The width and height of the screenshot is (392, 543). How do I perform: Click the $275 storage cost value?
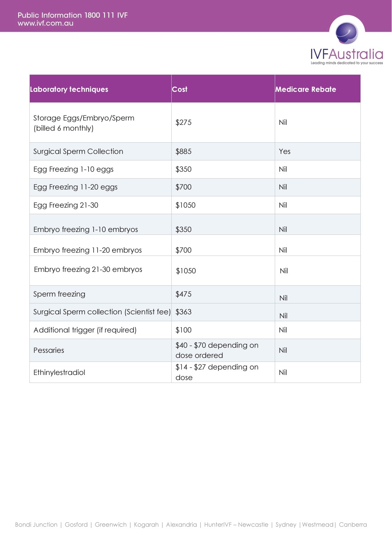point(183,122)
